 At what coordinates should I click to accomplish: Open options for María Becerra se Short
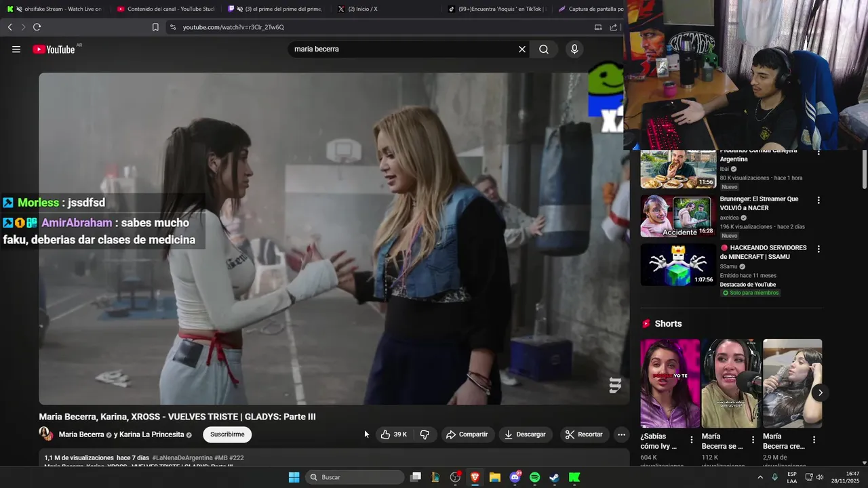pyautogui.click(x=753, y=440)
